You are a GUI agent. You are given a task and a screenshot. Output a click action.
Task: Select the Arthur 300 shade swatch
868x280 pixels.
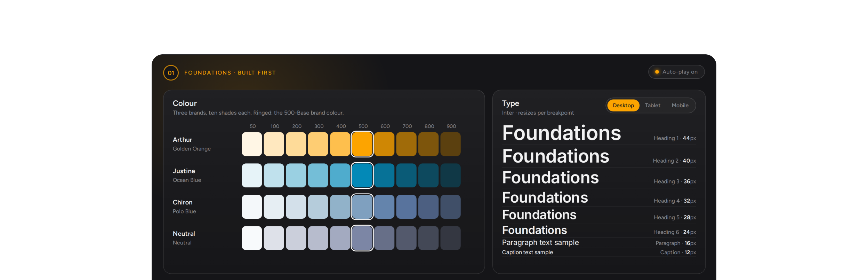coord(318,144)
